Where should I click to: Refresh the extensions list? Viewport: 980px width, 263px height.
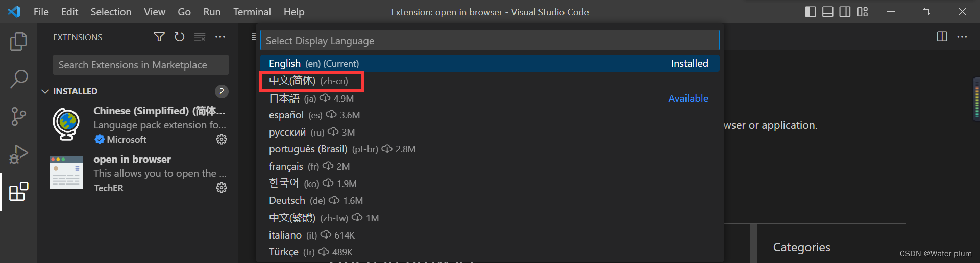[179, 37]
